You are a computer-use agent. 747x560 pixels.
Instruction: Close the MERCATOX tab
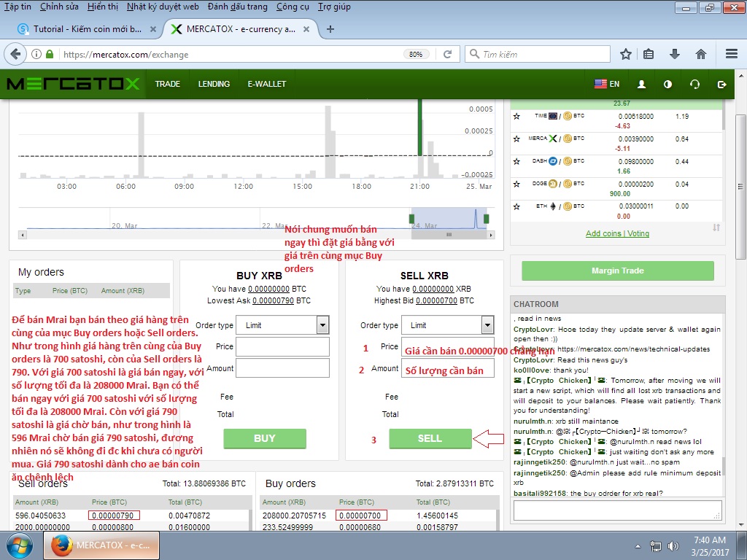click(306, 29)
